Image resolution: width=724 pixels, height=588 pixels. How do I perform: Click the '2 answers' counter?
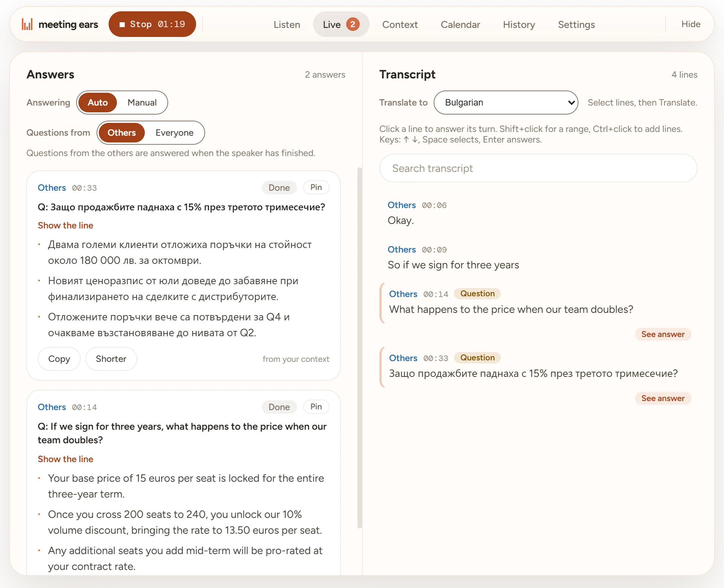[325, 75]
